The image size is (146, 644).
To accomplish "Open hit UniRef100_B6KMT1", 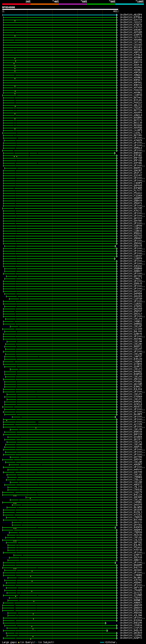I will click(x=131, y=168).
